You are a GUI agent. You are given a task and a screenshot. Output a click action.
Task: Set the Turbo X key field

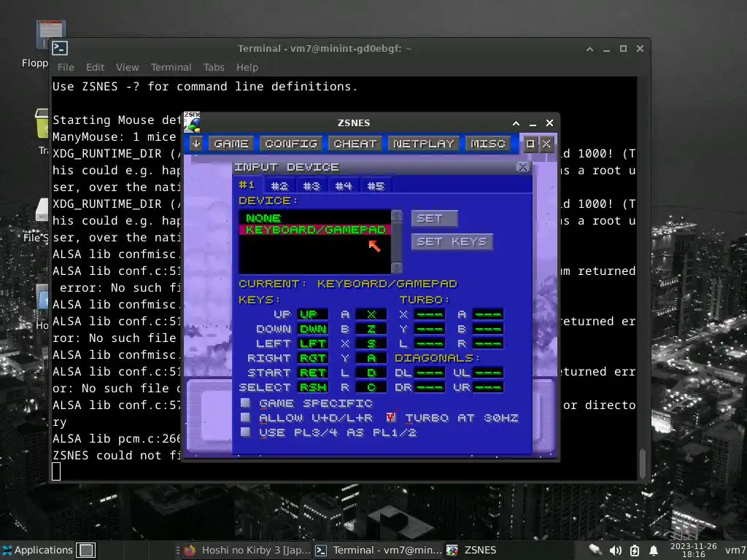[430, 314]
